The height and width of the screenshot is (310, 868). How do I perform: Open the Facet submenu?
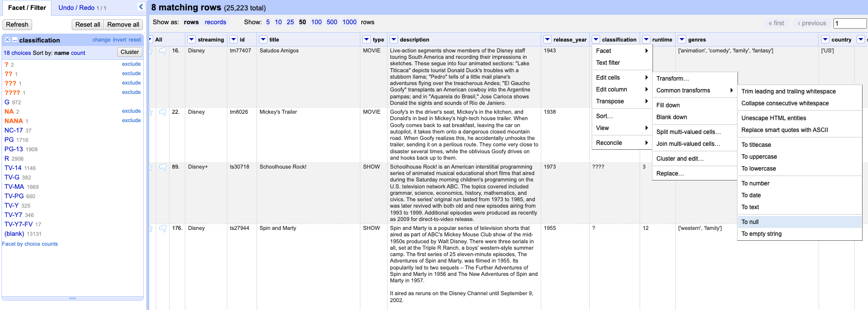tap(622, 51)
